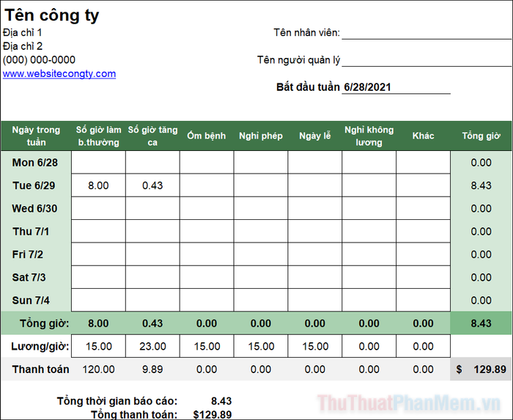Click Tue 6/29 regular hours cell 8.00
The image size is (513, 420).
coord(98,185)
